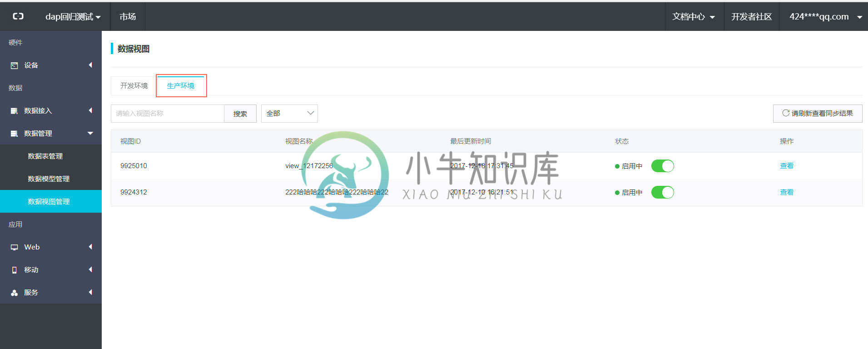Select 数据视图管理 in sidebar

click(51, 201)
